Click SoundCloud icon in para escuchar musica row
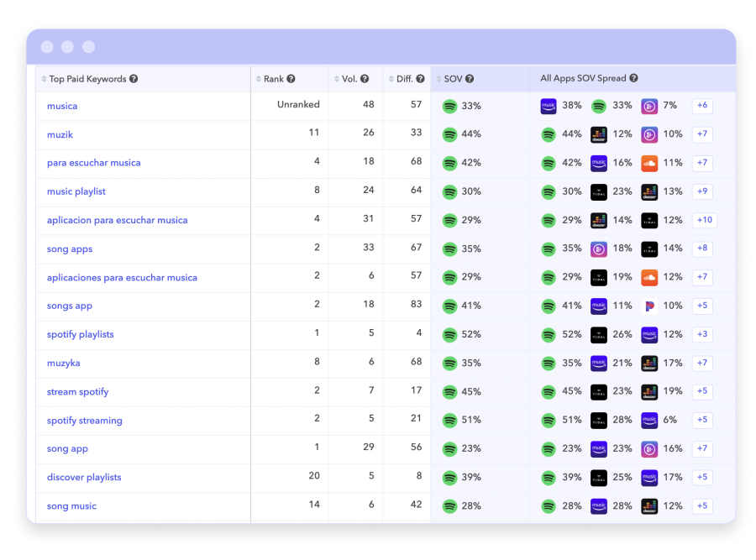756x560 pixels. pyautogui.click(x=649, y=164)
